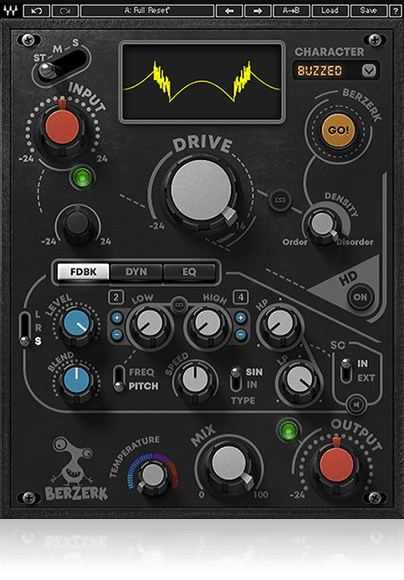Viewport: 404px width, 580px height.
Task: Open the preset name menu A: Full Reset
Action: [x=147, y=11]
